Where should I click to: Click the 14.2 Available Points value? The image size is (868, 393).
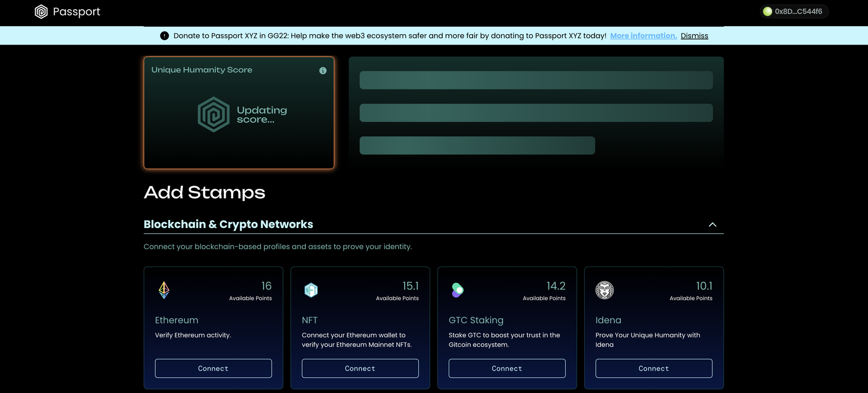[556, 286]
